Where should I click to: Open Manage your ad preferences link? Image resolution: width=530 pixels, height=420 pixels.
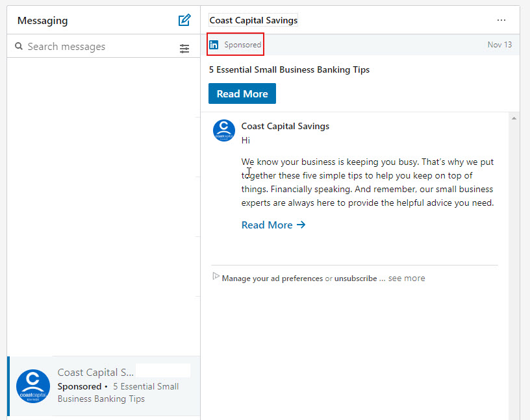[272, 278]
